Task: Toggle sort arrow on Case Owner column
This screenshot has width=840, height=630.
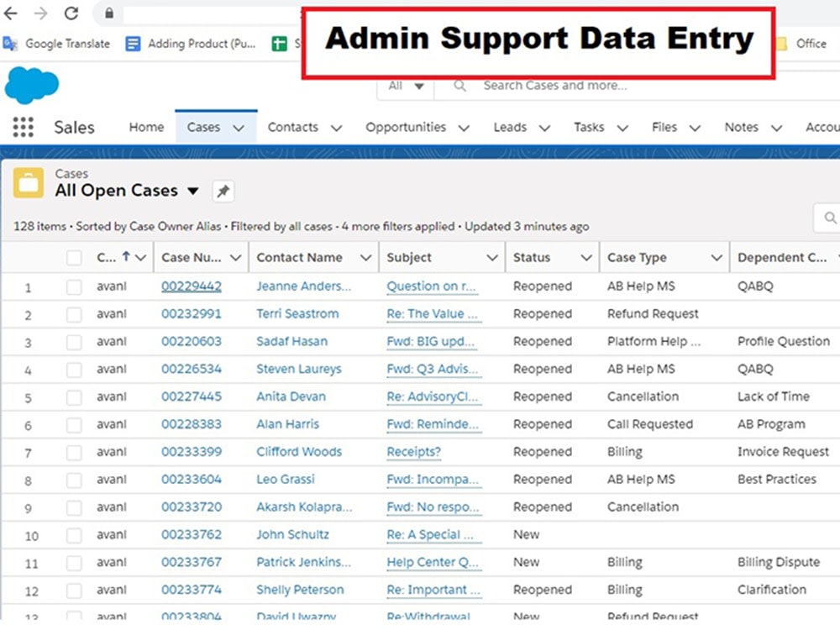Action: tap(126, 256)
